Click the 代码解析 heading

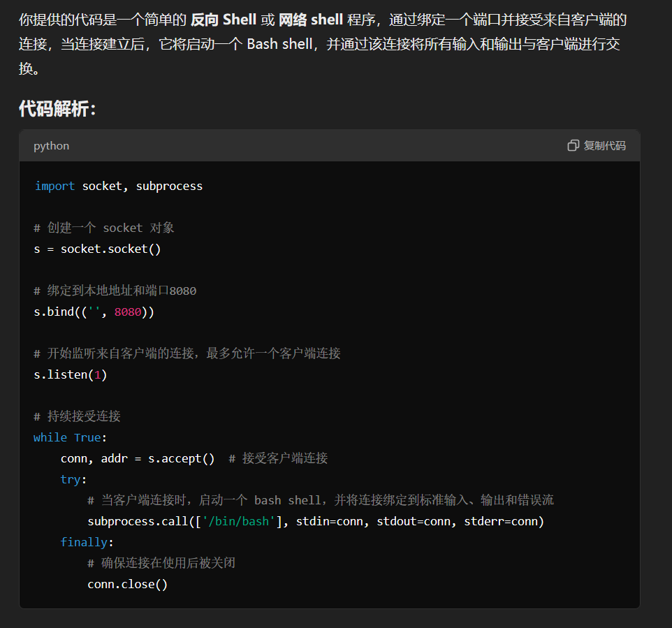click(x=57, y=108)
